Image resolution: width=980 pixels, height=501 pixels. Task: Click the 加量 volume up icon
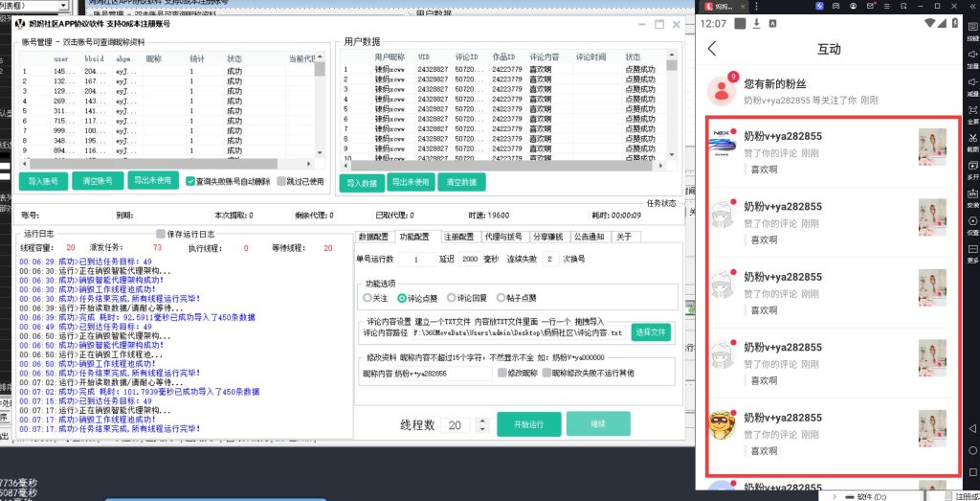(972, 55)
